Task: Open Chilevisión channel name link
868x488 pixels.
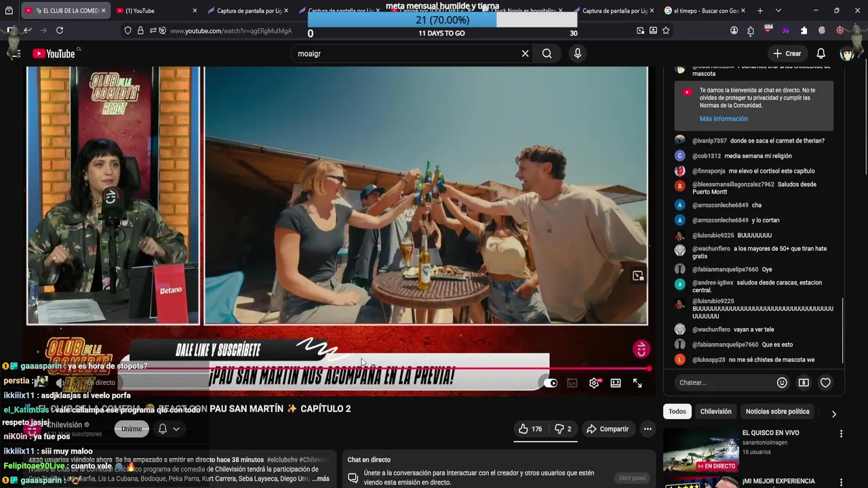Action: (x=65, y=425)
